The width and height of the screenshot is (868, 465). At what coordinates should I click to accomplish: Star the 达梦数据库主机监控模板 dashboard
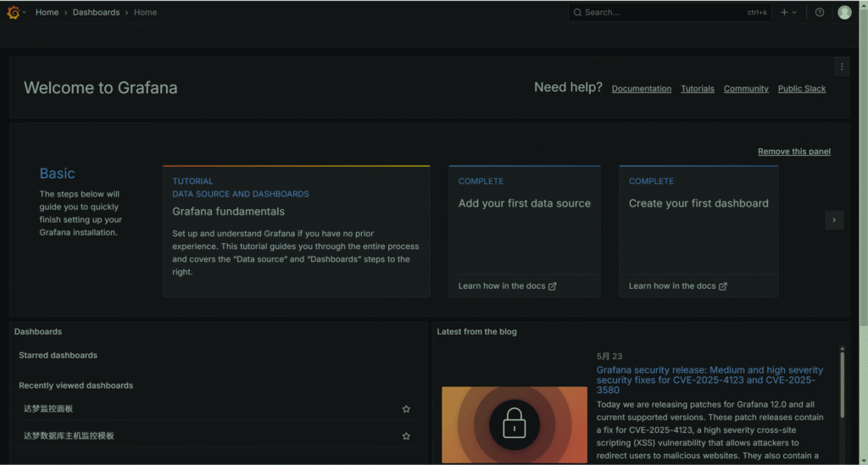point(406,436)
